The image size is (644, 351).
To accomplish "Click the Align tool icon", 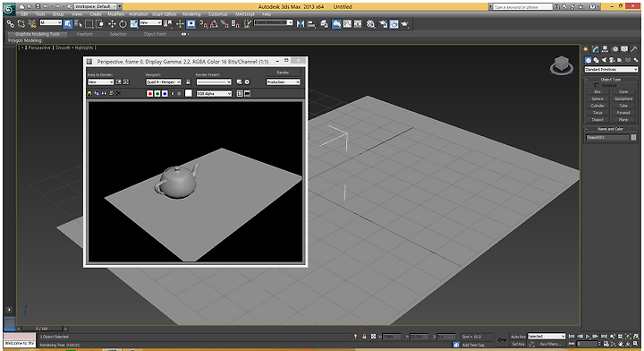I will tap(311, 24).
